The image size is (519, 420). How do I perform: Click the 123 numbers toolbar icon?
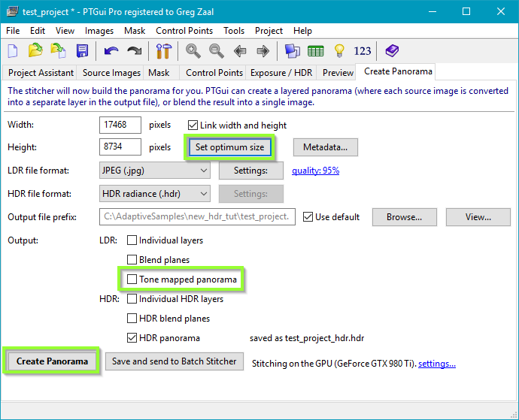[363, 51]
